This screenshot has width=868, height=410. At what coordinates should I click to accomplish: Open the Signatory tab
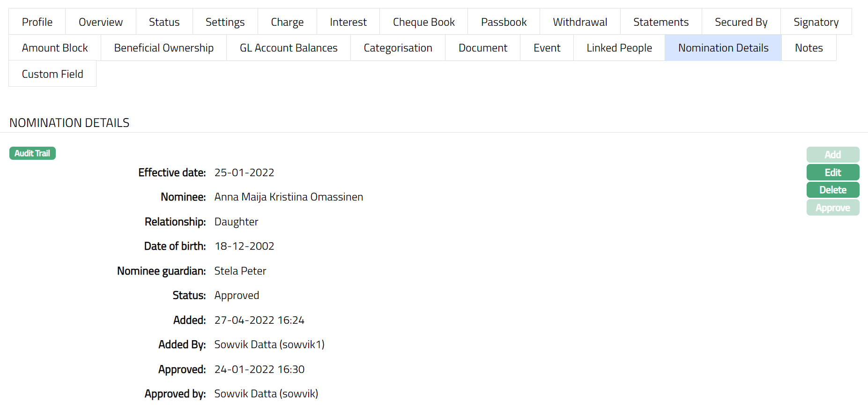click(816, 22)
